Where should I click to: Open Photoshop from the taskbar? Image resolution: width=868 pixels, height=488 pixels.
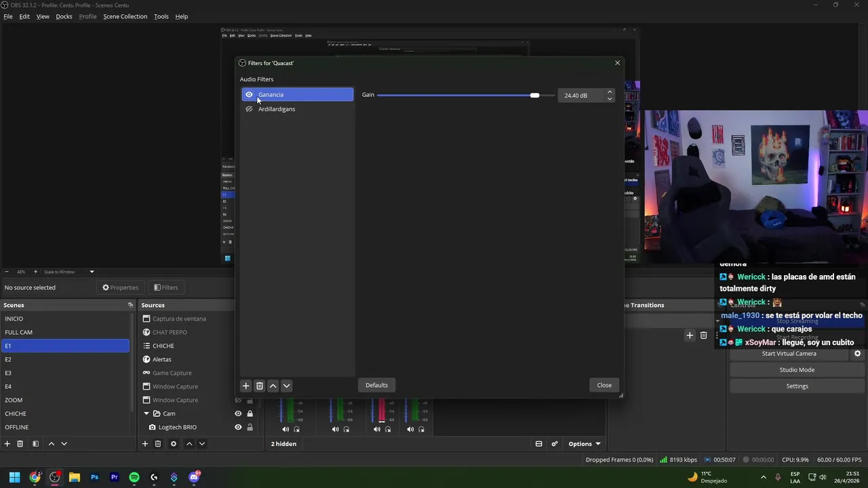(94, 477)
